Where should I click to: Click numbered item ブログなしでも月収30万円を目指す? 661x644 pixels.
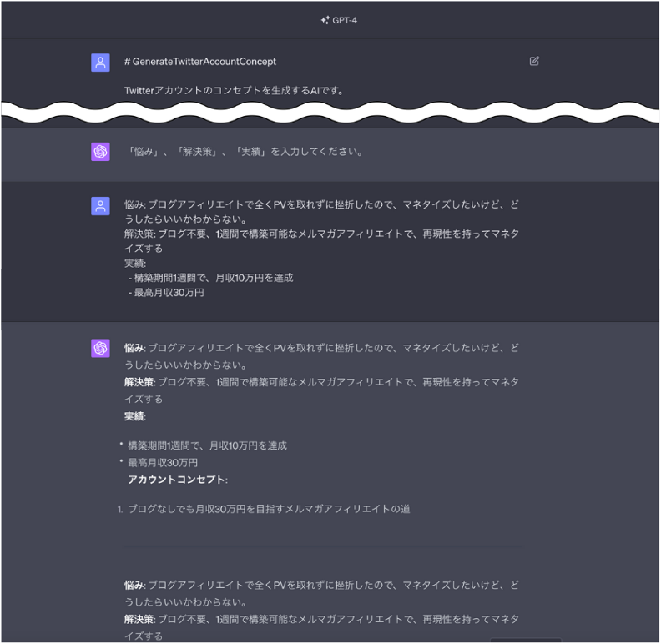coord(269,509)
